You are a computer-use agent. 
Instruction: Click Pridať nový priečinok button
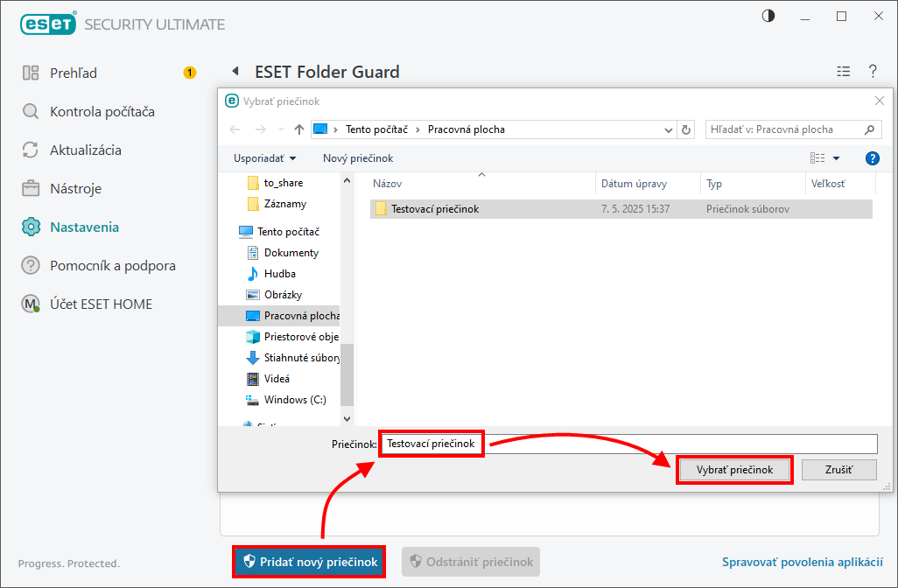click(x=309, y=562)
